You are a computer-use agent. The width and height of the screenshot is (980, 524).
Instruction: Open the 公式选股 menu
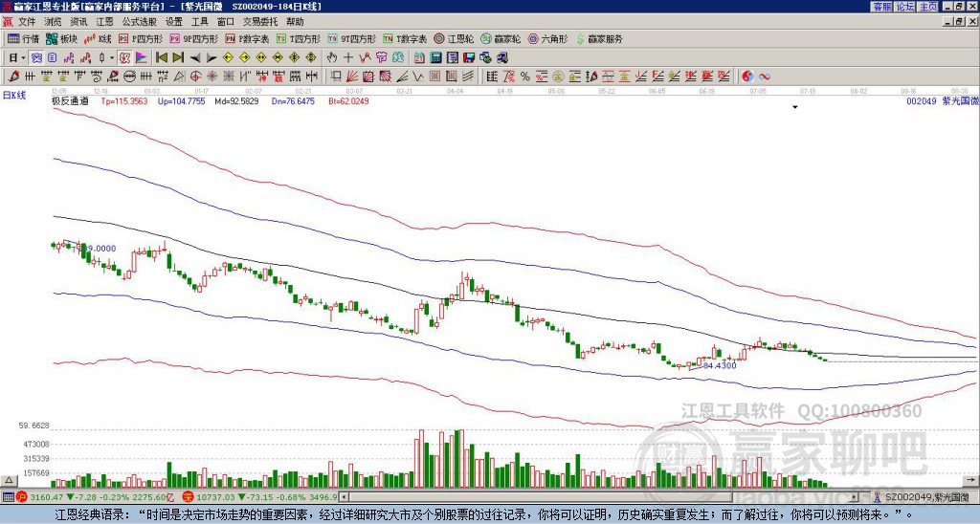point(140,22)
